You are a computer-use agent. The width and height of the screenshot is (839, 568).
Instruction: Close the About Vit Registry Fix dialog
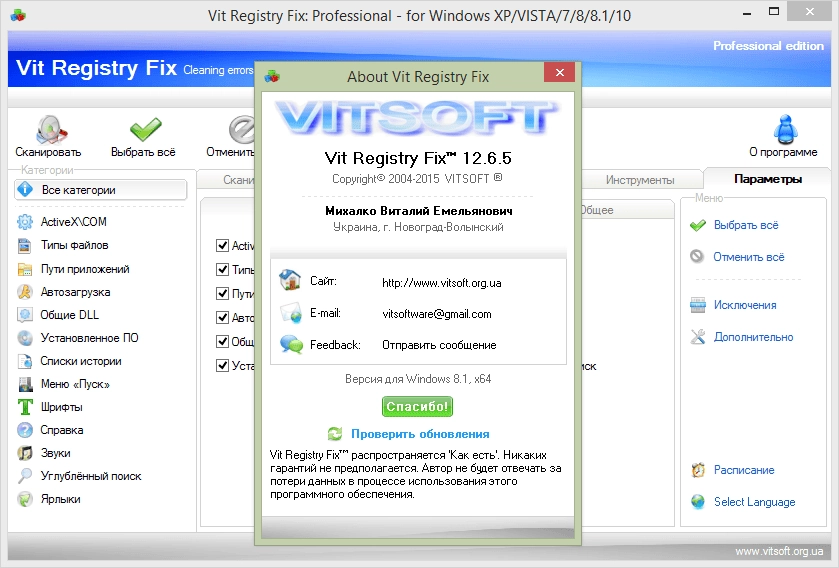(560, 72)
